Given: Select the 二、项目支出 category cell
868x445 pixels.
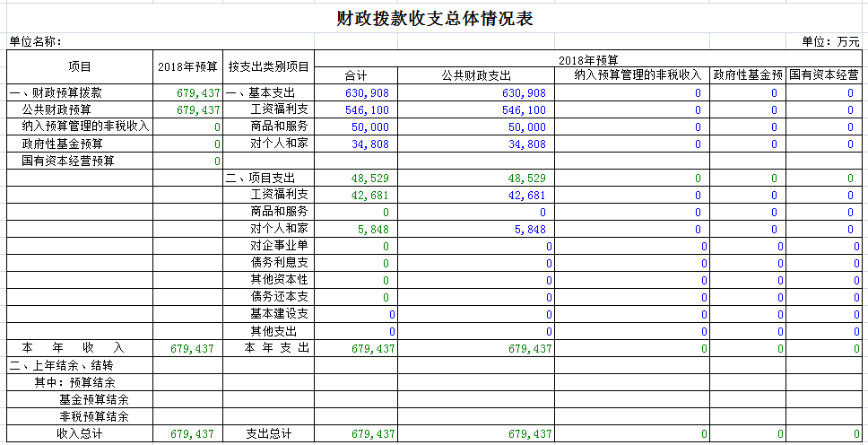Looking at the screenshot, I should point(260,178).
